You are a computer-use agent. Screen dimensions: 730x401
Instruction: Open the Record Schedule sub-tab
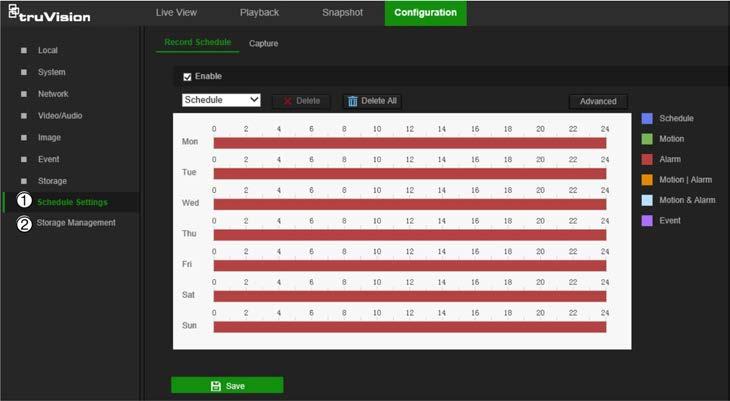(197, 42)
